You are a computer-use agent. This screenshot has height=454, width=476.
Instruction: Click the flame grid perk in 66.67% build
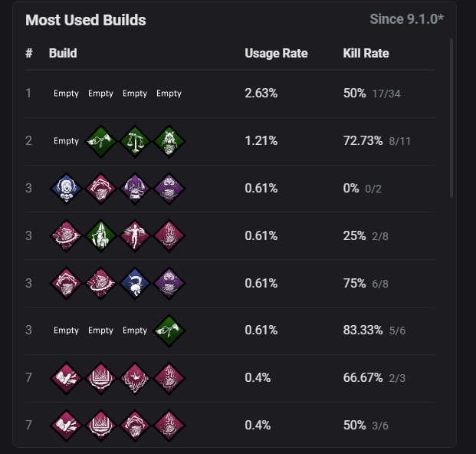click(x=100, y=378)
